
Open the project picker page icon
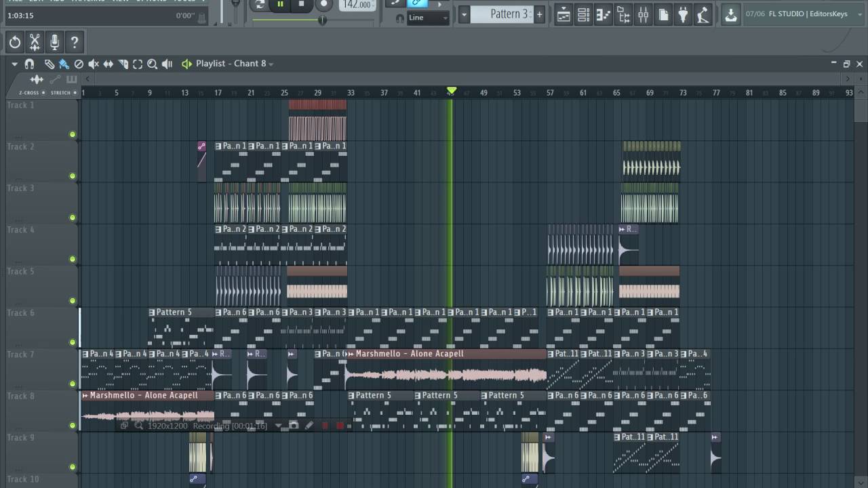[663, 15]
